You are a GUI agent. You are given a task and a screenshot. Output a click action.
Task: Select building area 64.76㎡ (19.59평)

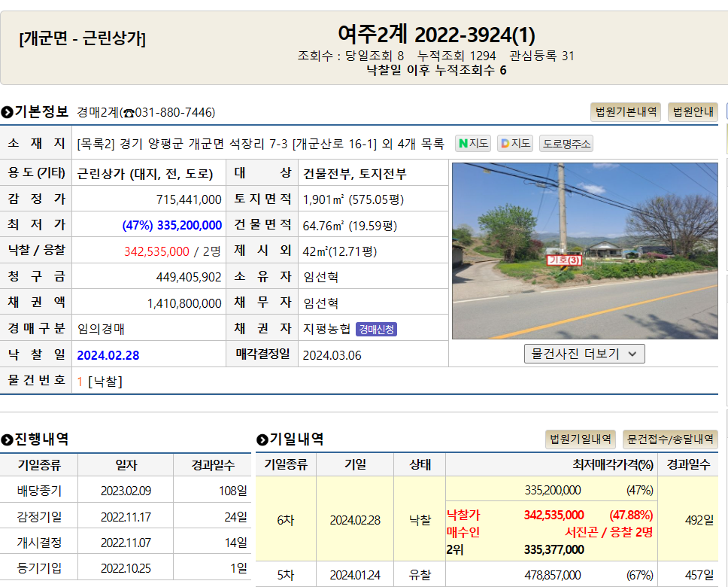[350, 226]
